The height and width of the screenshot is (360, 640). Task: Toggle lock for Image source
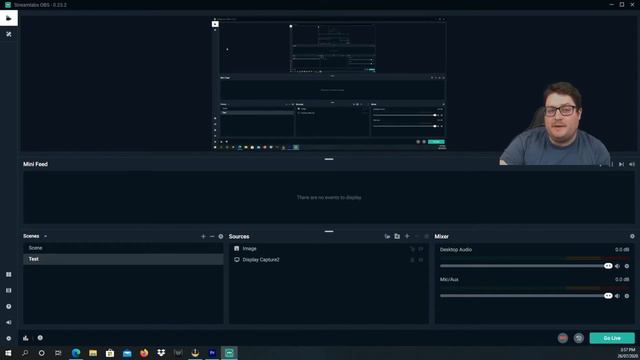412,249
